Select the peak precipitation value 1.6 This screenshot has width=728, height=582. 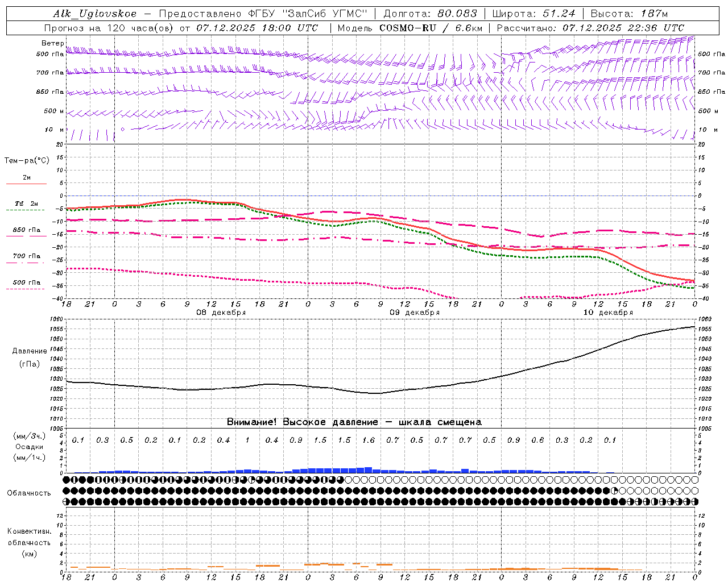point(369,440)
